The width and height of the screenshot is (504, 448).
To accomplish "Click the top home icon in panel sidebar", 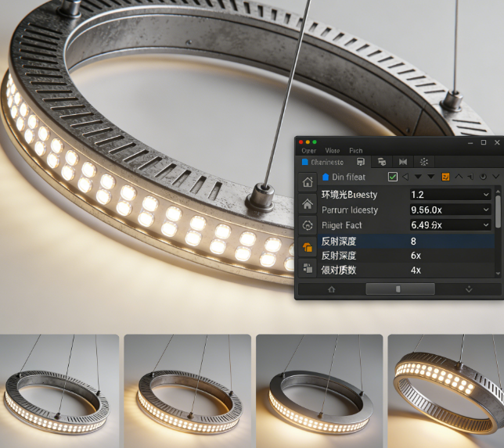I will pyautogui.click(x=307, y=182).
